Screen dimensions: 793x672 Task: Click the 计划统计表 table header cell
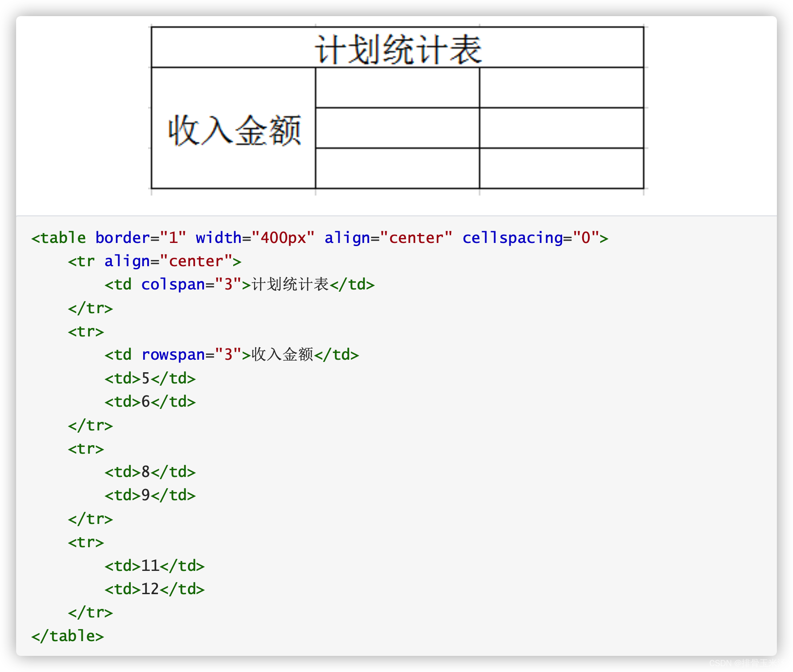[397, 47]
